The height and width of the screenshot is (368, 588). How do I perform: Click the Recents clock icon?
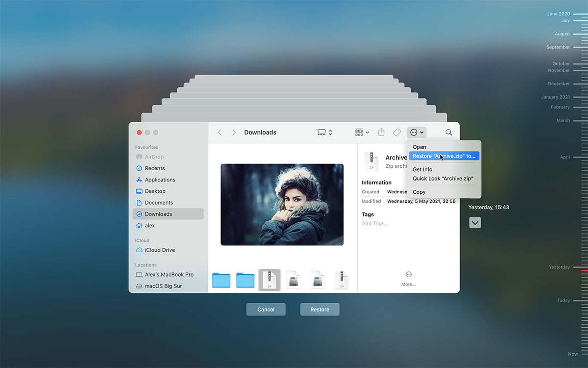[x=139, y=168]
